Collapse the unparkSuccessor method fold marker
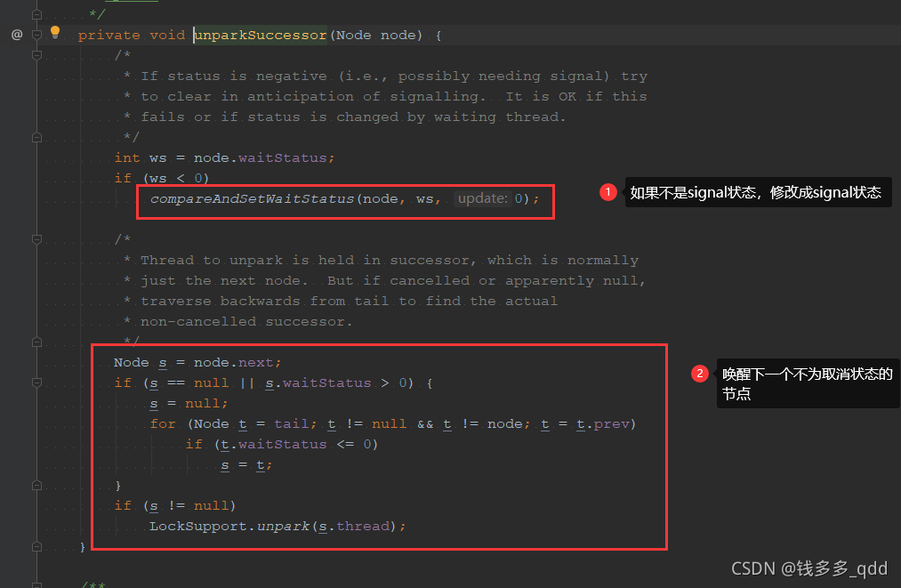 [36, 34]
